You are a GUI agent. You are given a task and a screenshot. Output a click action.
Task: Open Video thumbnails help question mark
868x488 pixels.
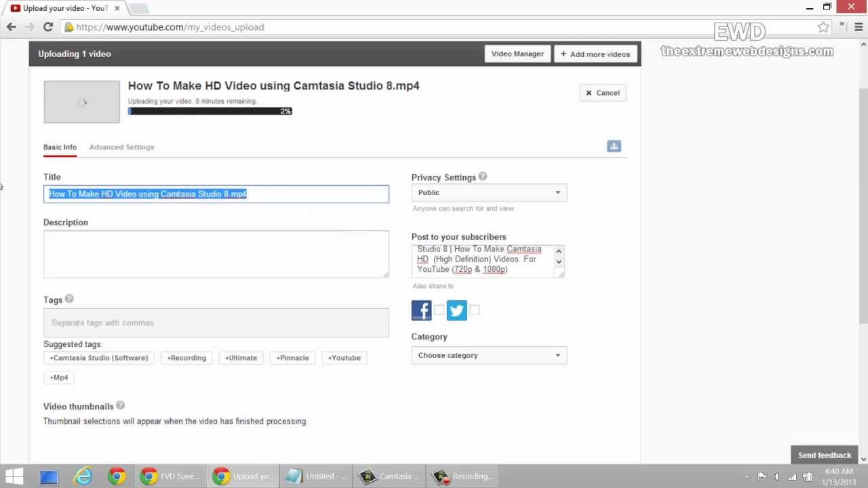(x=120, y=405)
